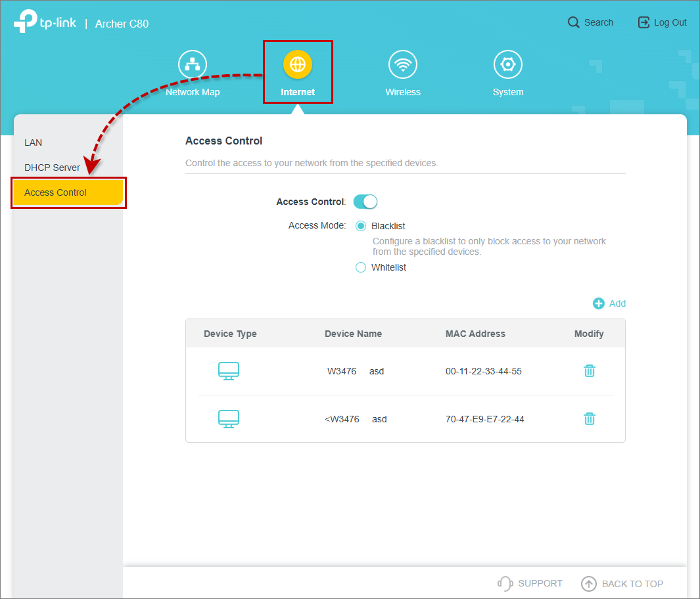Open the DHCP Server sidebar item
The width and height of the screenshot is (700, 599).
(x=52, y=167)
